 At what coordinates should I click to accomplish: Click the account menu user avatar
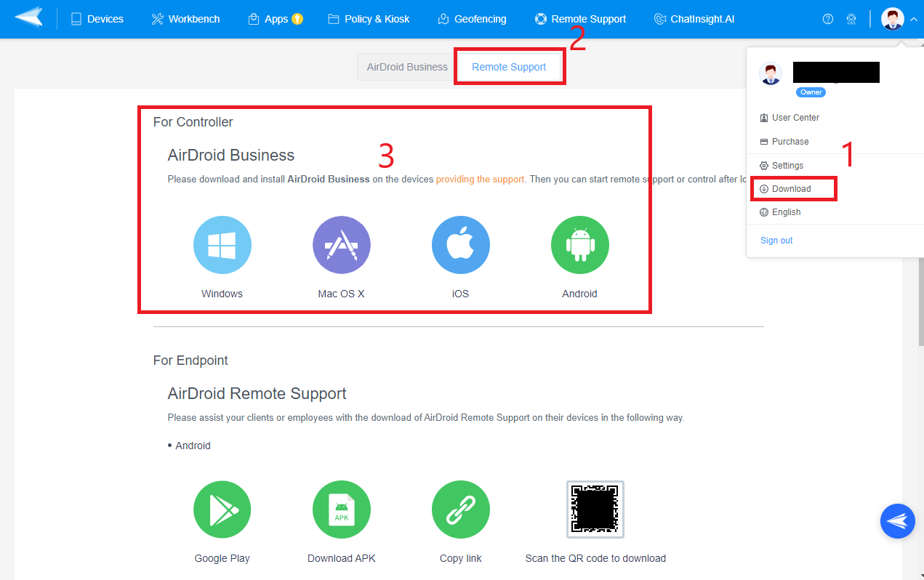pos(771,73)
